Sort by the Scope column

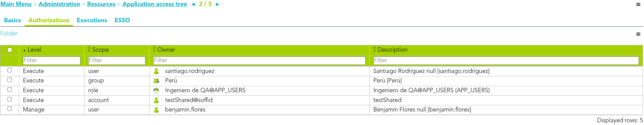pyautogui.click(x=100, y=50)
